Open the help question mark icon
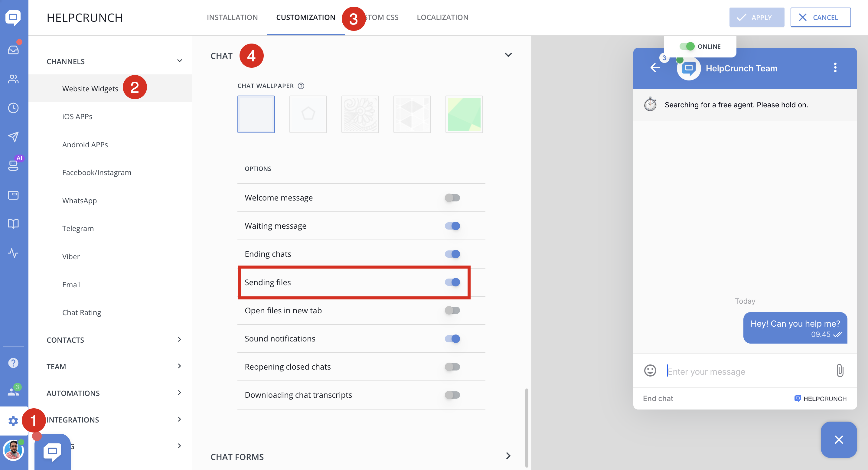868x470 pixels. click(x=13, y=363)
